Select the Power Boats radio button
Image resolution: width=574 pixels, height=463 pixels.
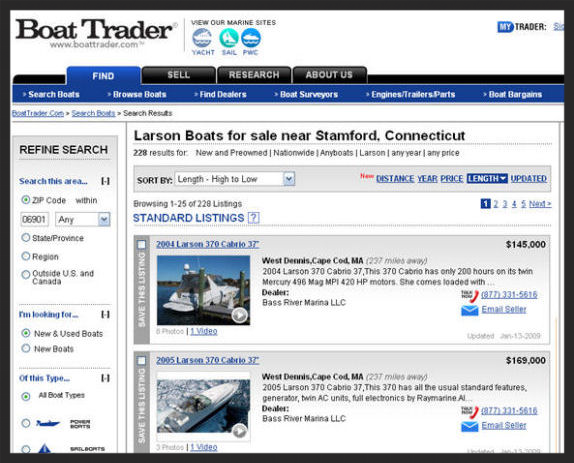(x=26, y=423)
